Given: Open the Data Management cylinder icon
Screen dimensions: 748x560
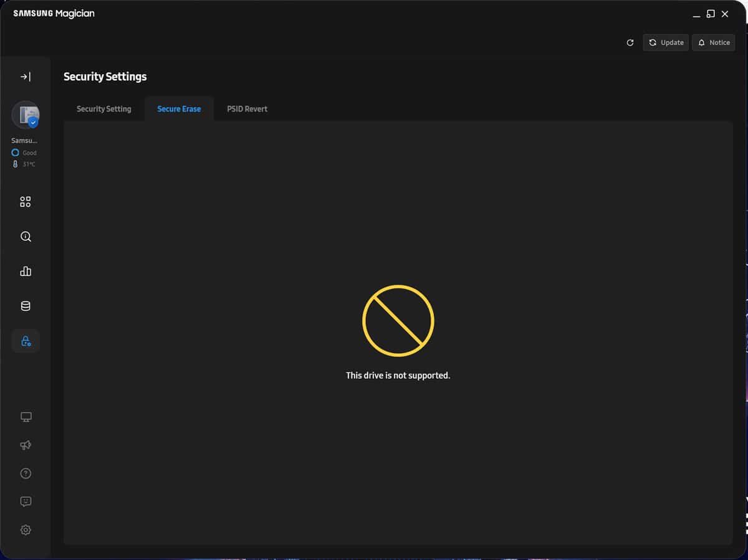Looking at the screenshot, I should click(x=26, y=306).
